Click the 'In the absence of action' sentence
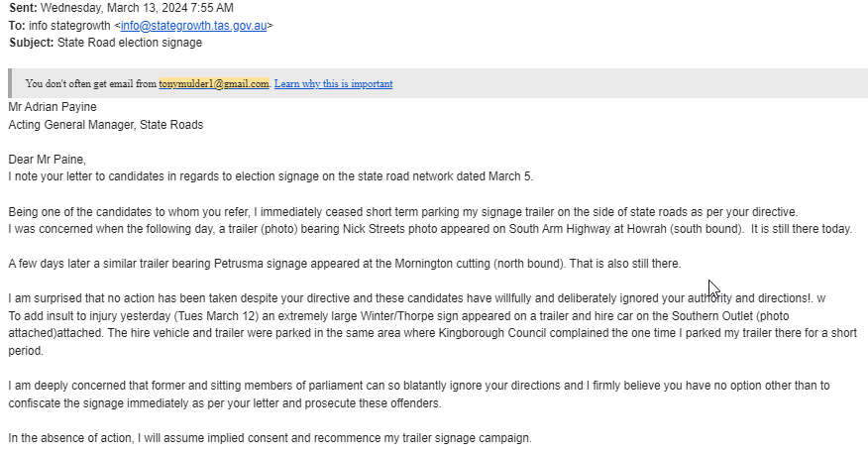The height and width of the screenshot is (454, 868). pyautogui.click(x=271, y=438)
